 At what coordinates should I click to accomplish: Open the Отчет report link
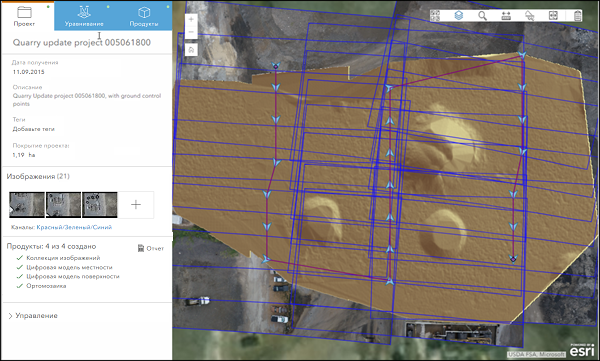click(x=151, y=248)
